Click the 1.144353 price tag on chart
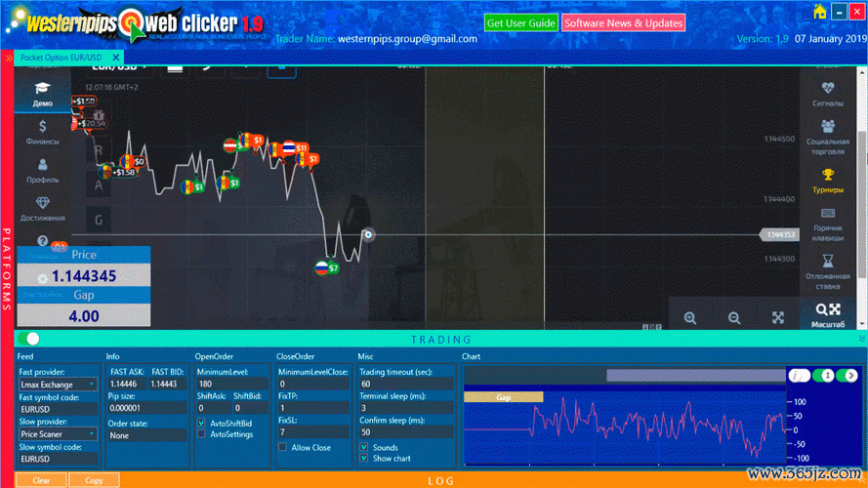868x488 pixels. 779,234
